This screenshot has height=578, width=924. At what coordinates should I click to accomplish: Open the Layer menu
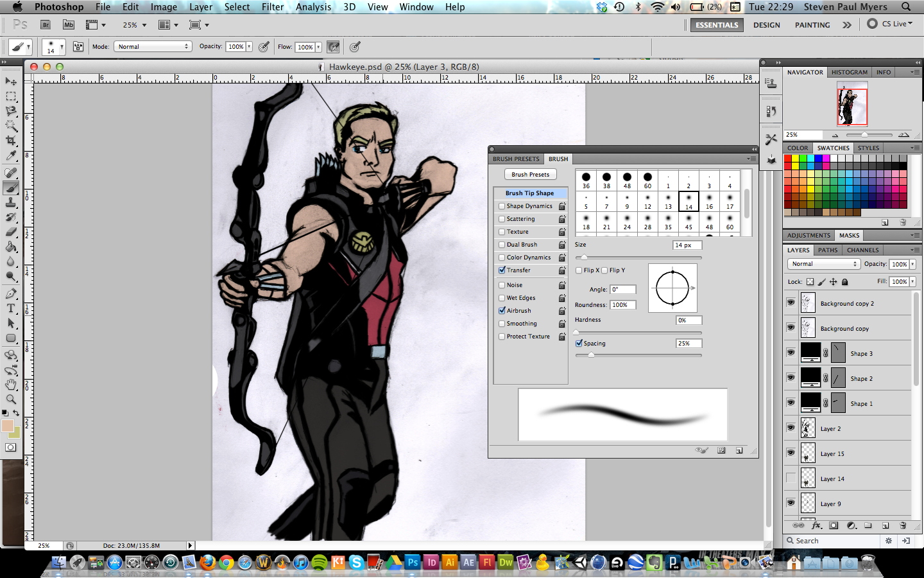(x=201, y=7)
